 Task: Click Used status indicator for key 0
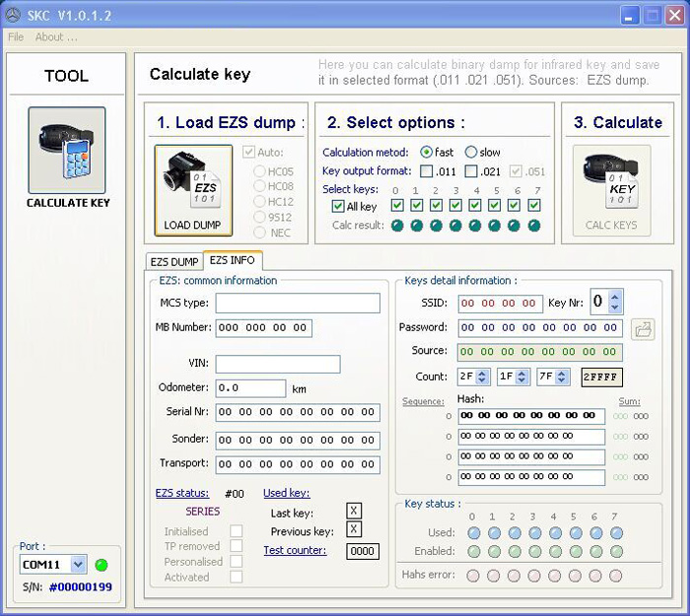click(x=474, y=533)
